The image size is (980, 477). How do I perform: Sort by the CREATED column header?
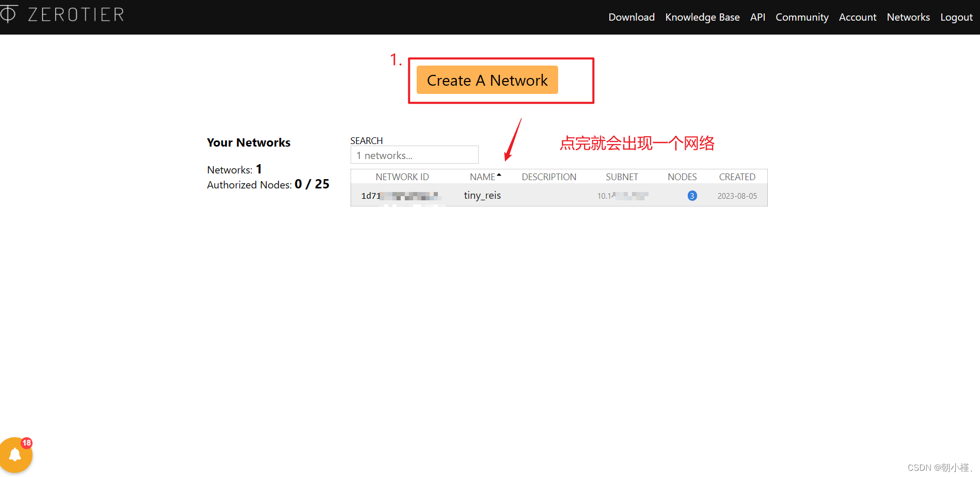click(737, 177)
